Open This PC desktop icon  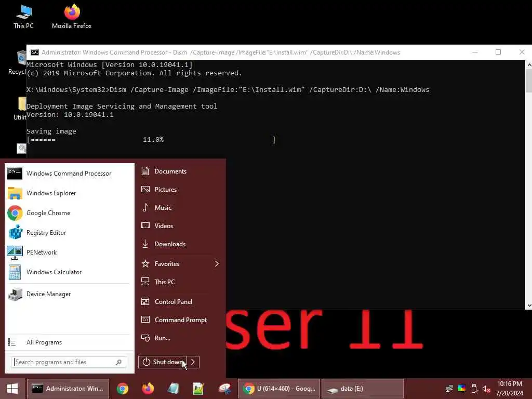click(23, 17)
